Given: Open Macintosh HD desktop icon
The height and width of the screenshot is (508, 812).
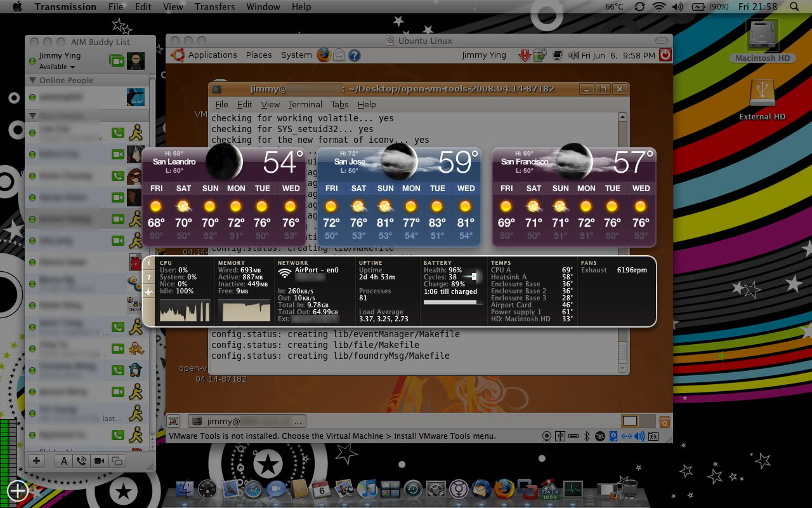Looking at the screenshot, I should click(x=762, y=40).
